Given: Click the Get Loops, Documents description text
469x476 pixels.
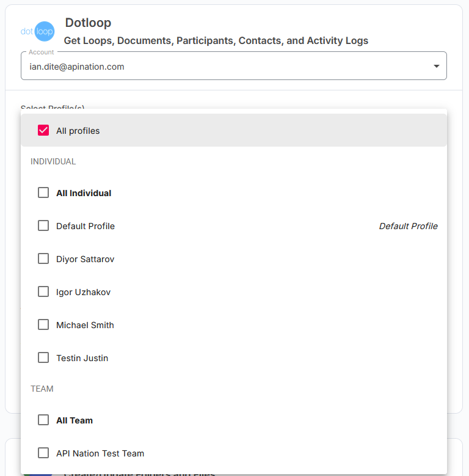Looking at the screenshot, I should (x=216, y=41).
